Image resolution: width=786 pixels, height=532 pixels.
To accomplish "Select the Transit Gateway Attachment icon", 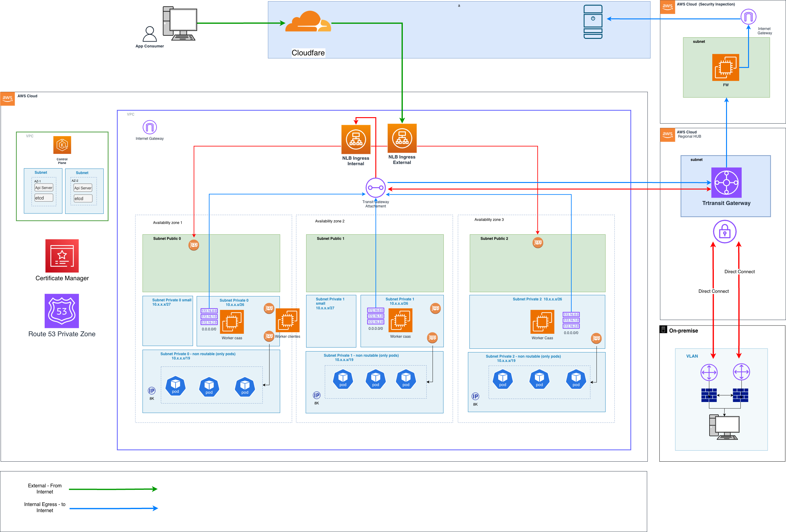I will 375,188.
